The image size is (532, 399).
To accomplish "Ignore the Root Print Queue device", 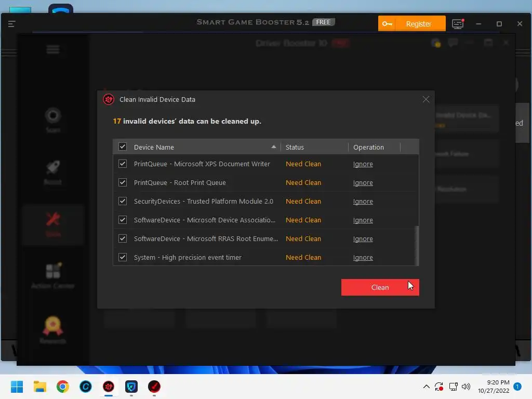I will click(x=363, y=182).
